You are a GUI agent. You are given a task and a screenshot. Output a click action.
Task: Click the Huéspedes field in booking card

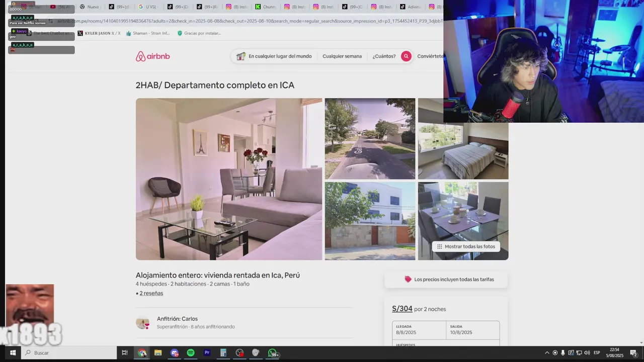446,344
